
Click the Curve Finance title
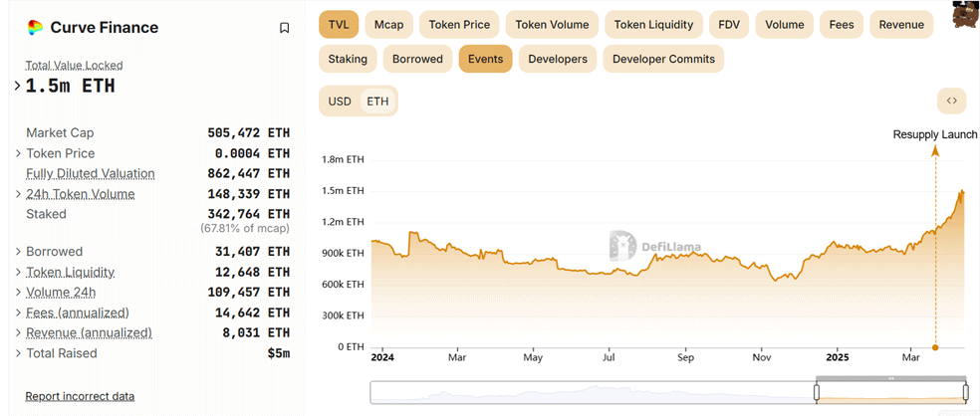click(105, 28)
